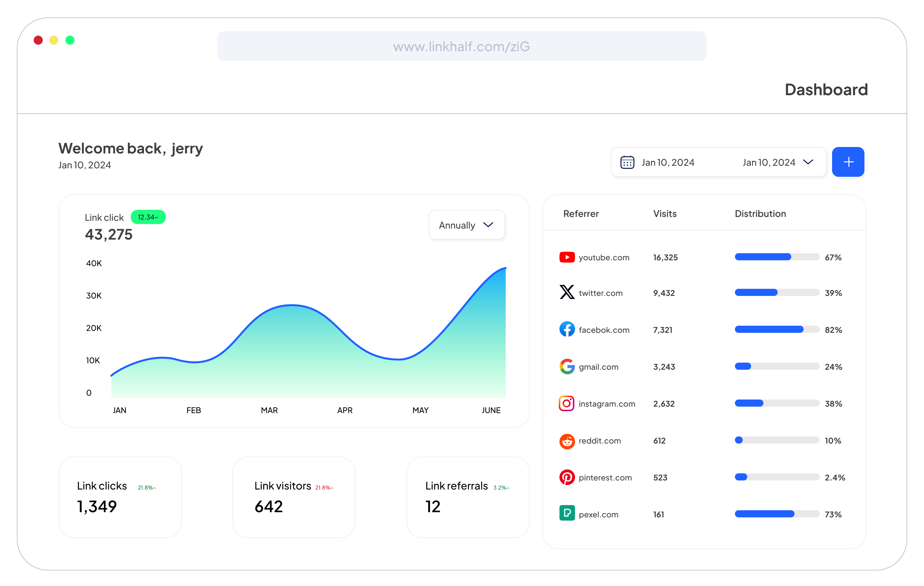Click the 7,321 visits value

(x=663, y=330)
